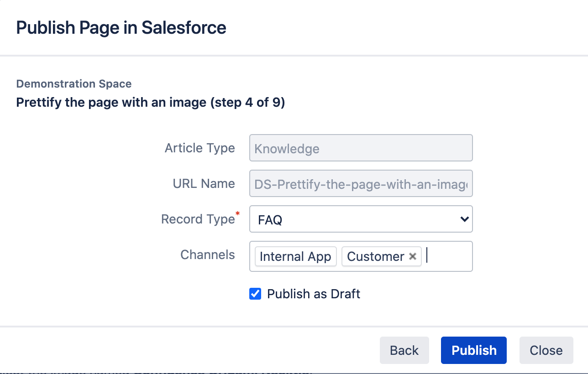Click the Publish as Draft label text
The image size is (588, 374).
click(x=314, y=294)
